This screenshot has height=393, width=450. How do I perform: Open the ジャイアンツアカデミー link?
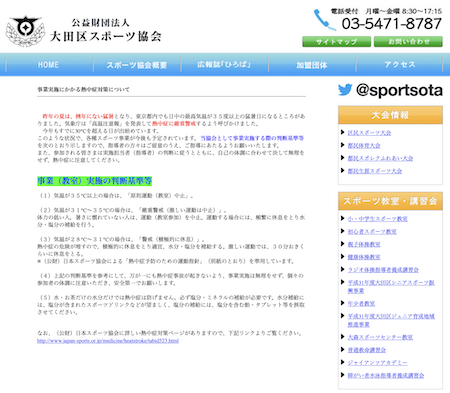(x=378, y=363)
